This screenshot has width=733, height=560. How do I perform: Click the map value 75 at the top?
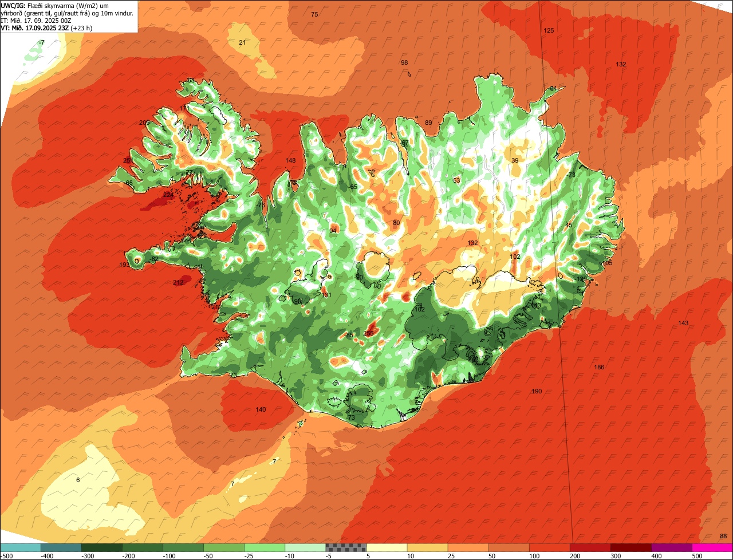[x=314, y=14]
